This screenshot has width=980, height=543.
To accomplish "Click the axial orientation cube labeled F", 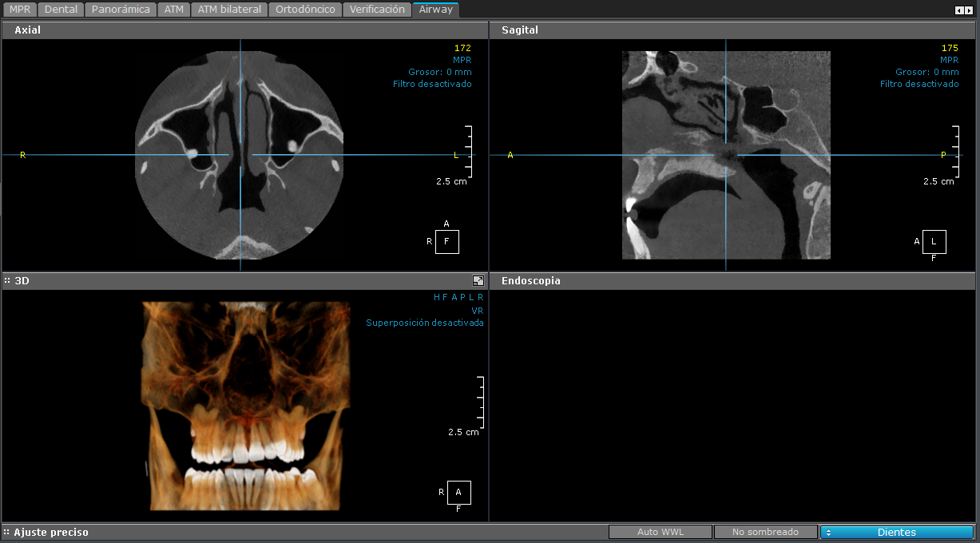I will [x=447, y=241].
